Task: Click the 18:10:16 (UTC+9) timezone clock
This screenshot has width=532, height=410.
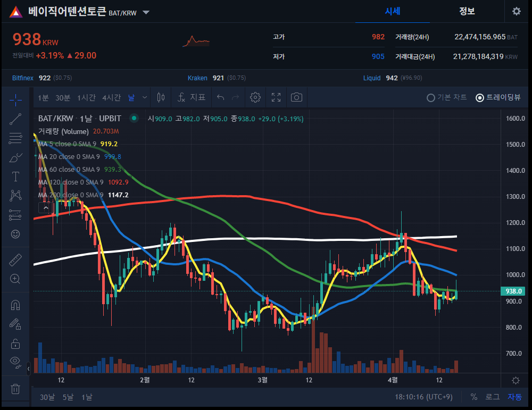Action: click(423, 397)
